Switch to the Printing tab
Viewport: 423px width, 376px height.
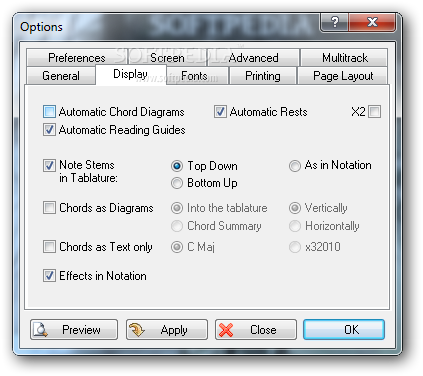click(263, 76)
